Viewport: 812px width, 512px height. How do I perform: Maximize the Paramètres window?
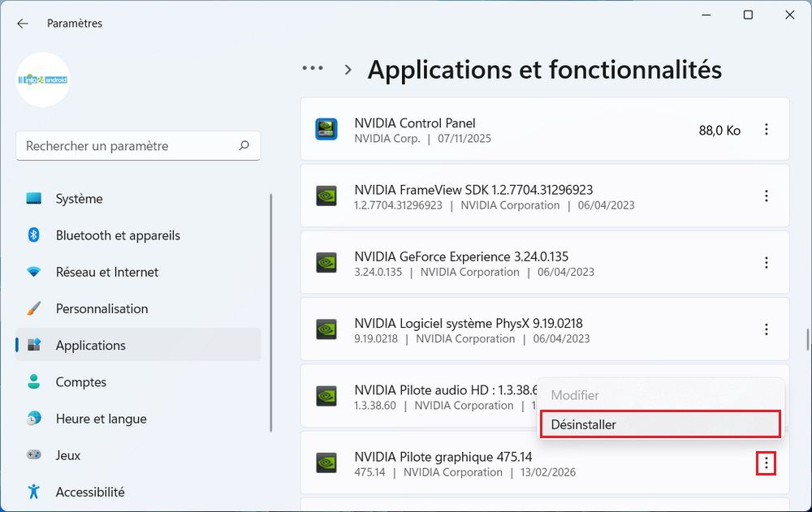coord(749,15)
